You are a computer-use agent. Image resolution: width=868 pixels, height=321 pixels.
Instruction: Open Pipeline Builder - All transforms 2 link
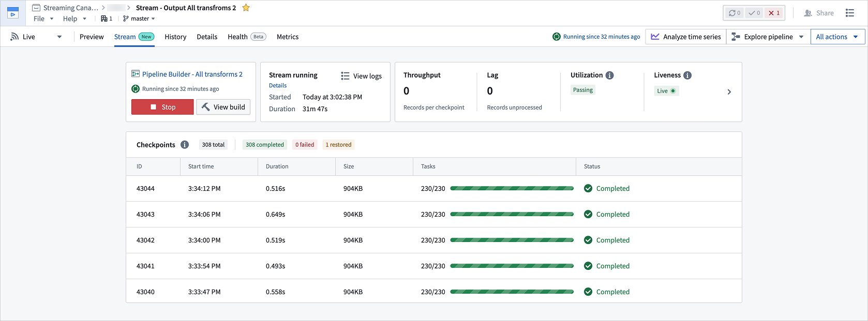[192, 74]
